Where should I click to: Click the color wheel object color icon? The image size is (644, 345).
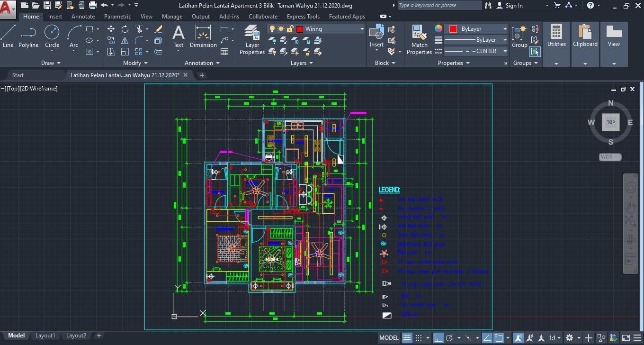pyautogui.click(x=438, y=29)
